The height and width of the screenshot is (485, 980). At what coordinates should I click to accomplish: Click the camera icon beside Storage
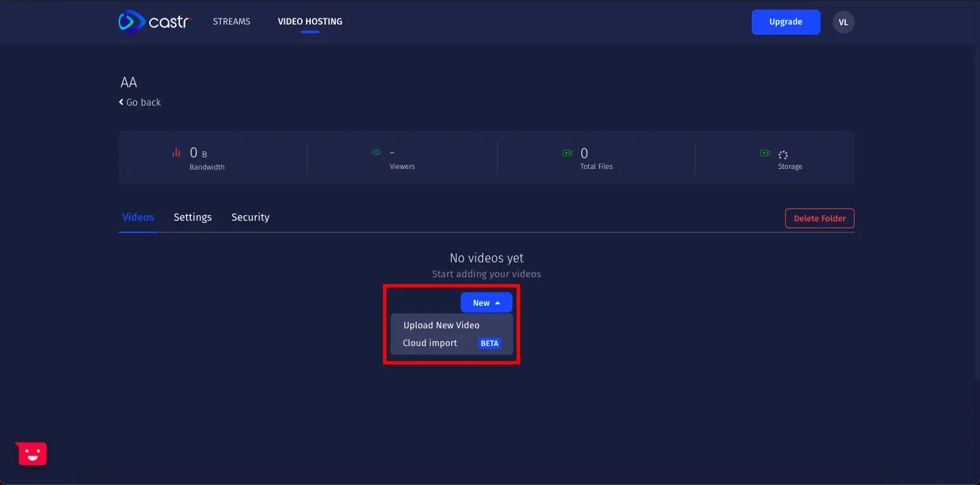point(765,153)
